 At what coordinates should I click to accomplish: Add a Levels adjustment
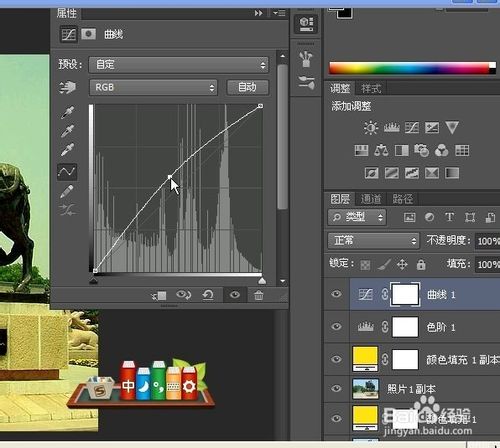tap(392, 128)
